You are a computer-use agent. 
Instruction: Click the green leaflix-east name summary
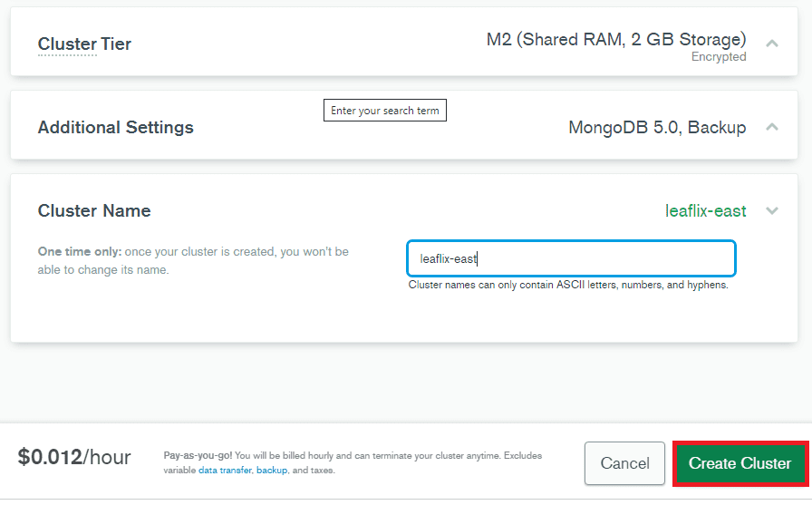click(x=706, y=211)
